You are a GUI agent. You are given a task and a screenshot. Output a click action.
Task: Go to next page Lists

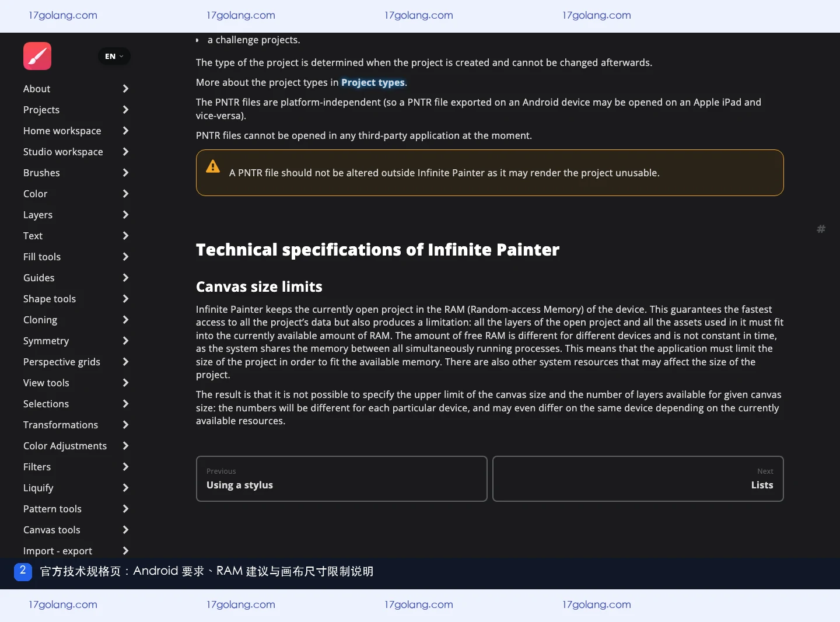point(638,478)
